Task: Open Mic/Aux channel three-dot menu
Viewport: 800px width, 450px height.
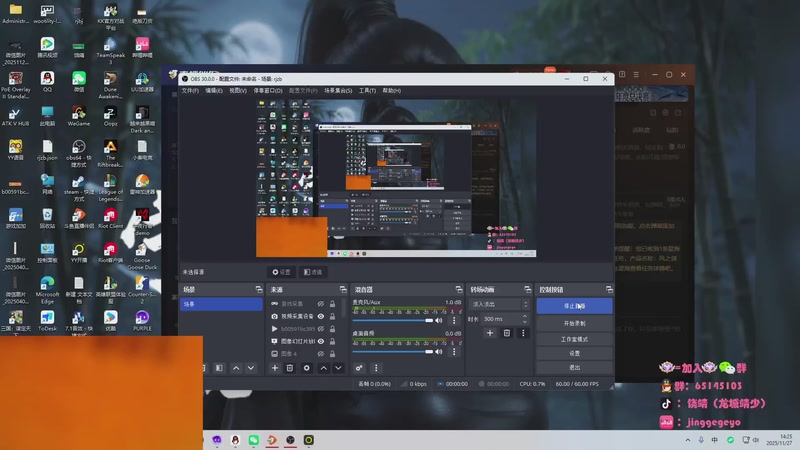Action: coord(454,320)
